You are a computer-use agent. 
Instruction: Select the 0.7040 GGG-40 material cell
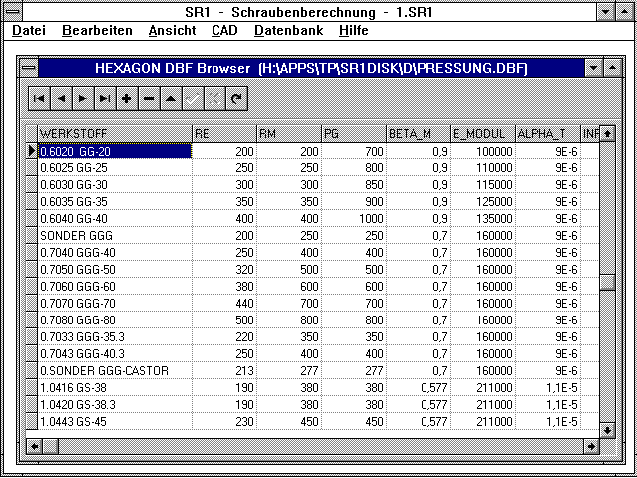(x=114, y=252)
